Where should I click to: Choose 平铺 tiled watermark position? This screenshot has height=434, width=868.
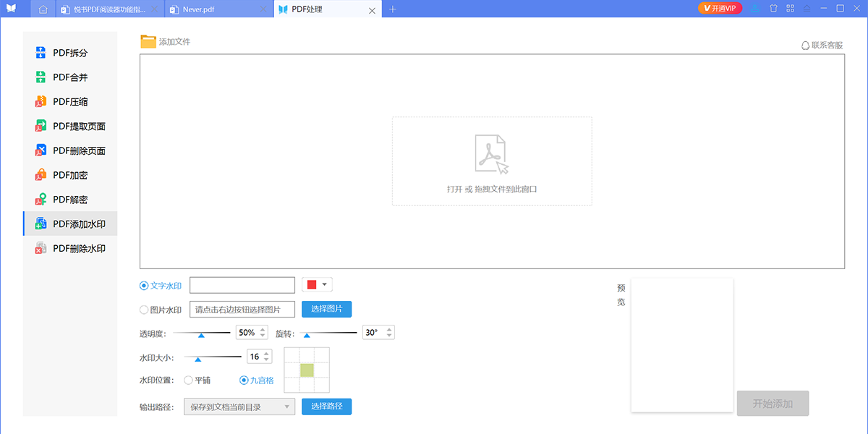(189, 380)
